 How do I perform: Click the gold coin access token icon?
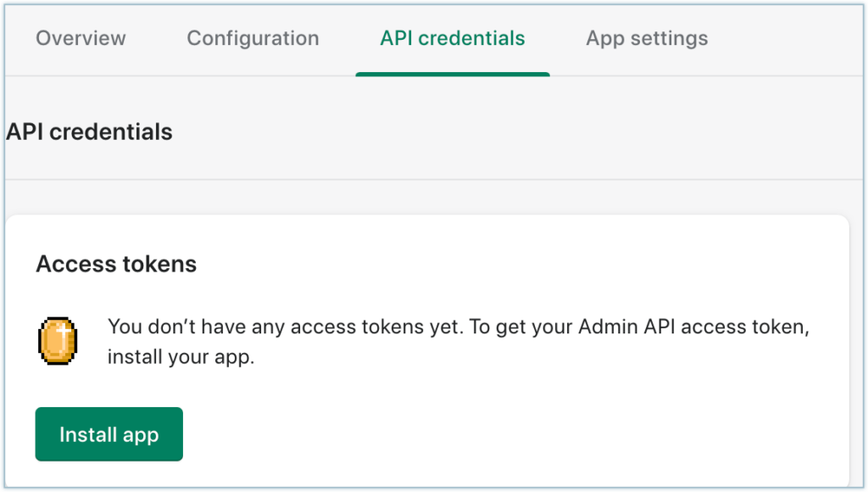coord(58,341)
